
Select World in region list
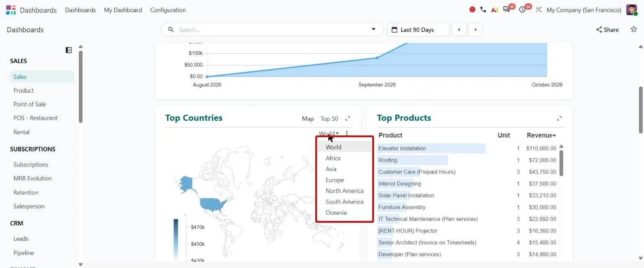pyautogui.click(x=344, y=147)
